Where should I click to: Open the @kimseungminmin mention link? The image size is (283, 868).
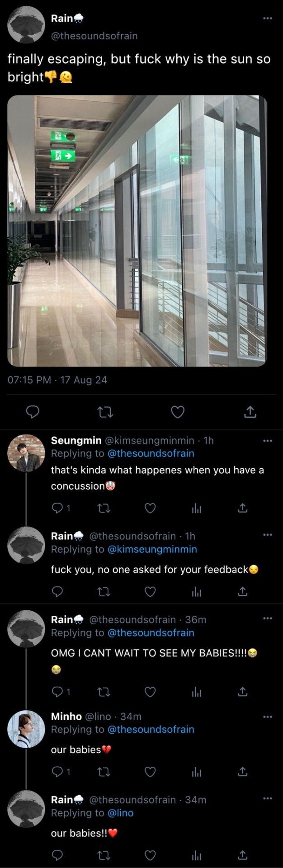tap(152, 549)
